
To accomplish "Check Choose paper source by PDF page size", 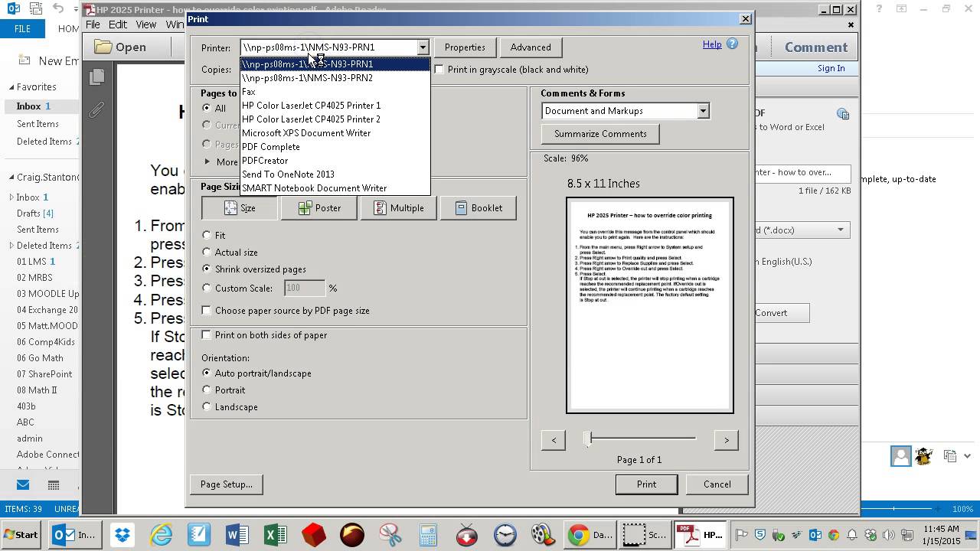I will (x=207, y=310).
